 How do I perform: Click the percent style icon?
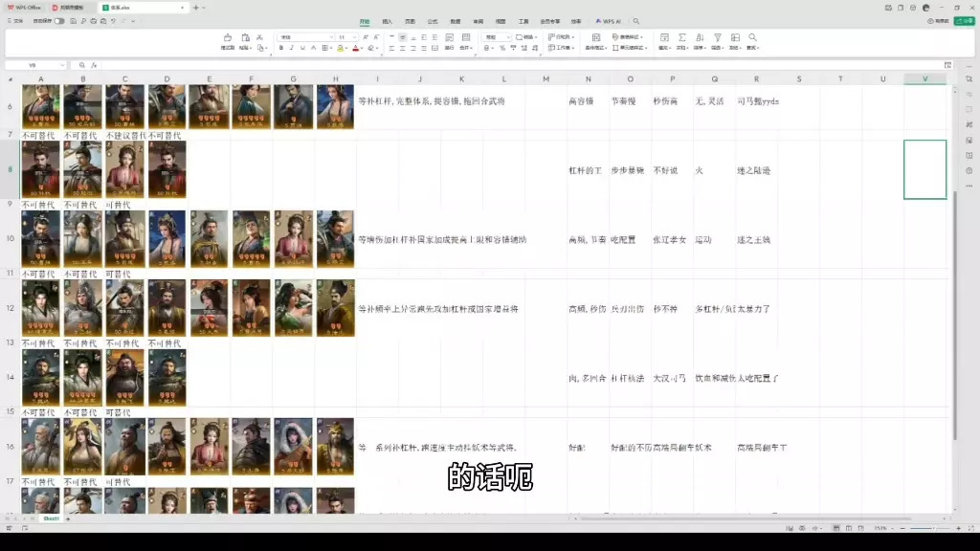[x=502, y=48]
